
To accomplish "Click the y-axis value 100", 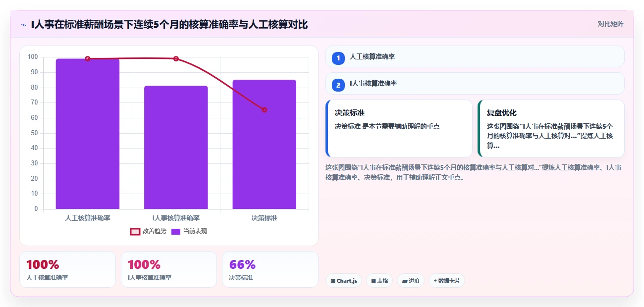I will point(33,57).
